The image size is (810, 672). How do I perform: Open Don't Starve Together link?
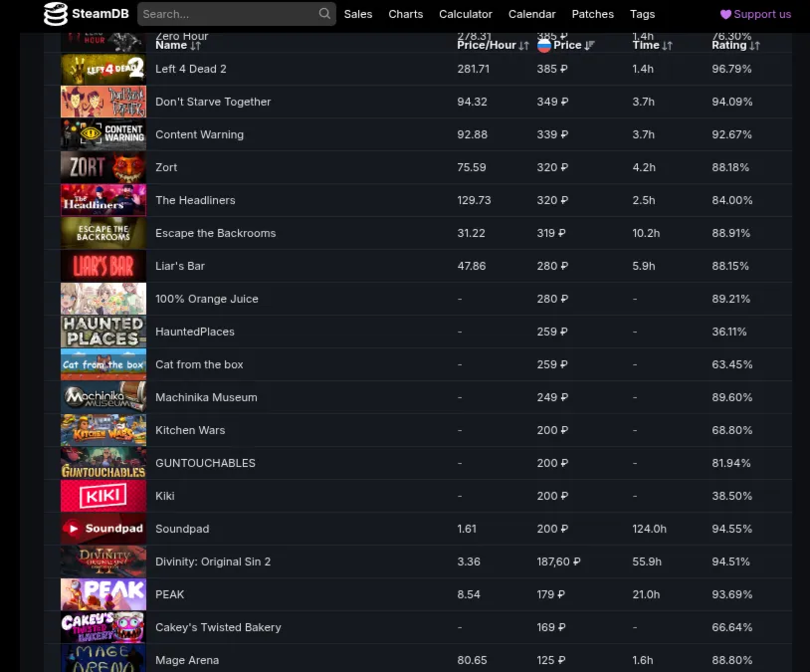tap(213, 102)
